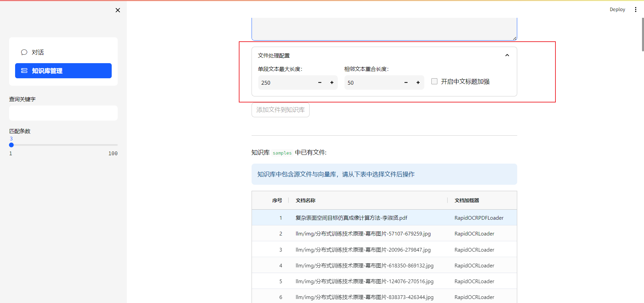Click the Deploy button
The image size is (644, 303).
(617, 9)
